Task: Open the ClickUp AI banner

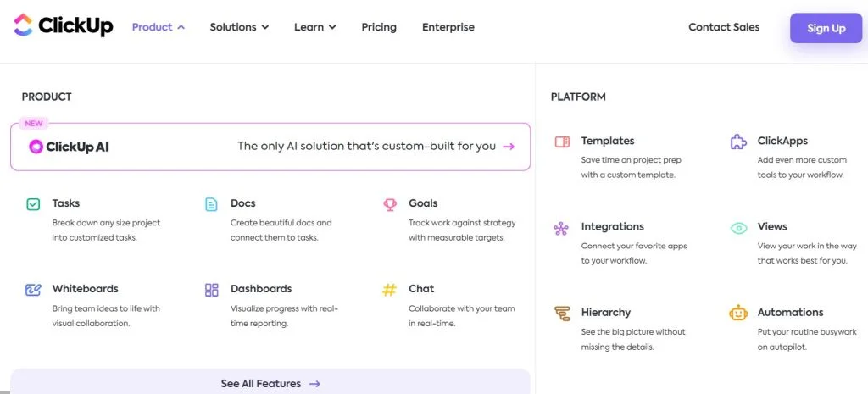Action: click(x=270, y=147)
